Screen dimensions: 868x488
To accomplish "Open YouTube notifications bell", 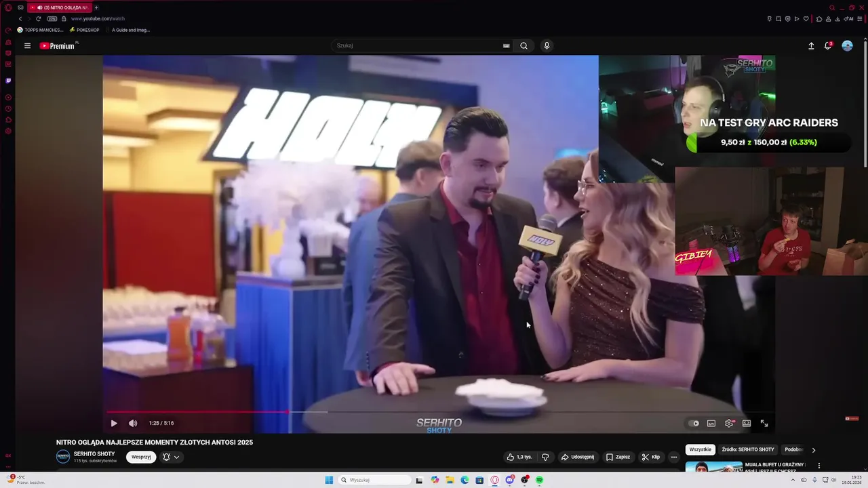I will [828, 45].
